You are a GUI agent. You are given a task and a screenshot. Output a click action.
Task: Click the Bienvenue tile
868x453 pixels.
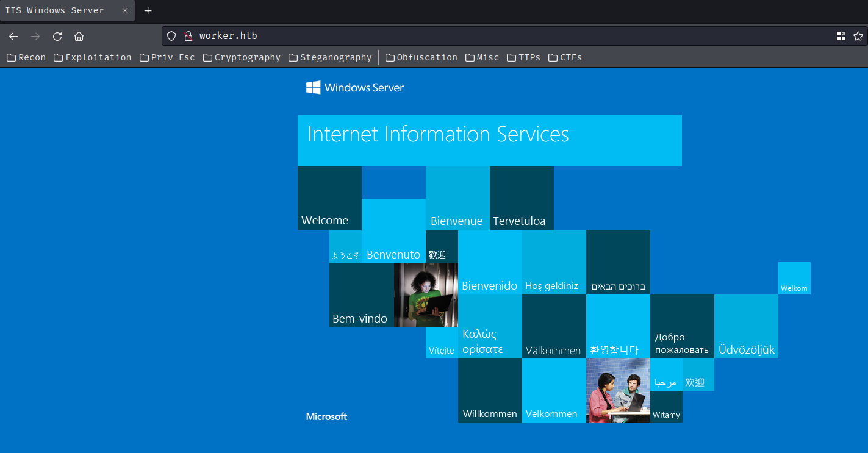(457, 198)
